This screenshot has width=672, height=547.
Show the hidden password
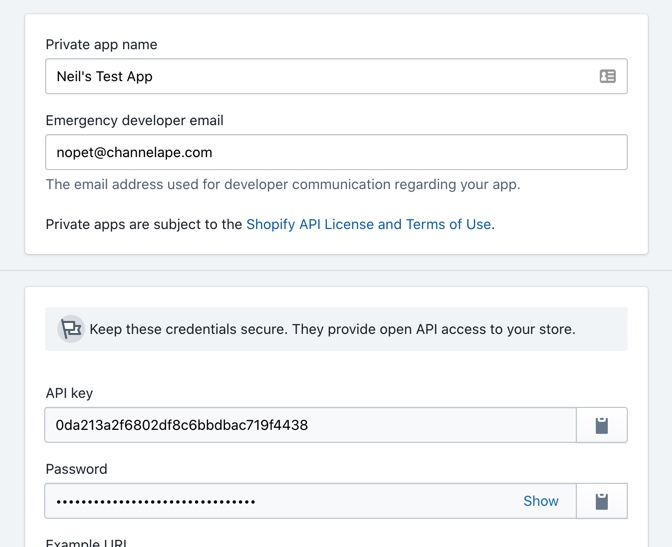(x=540, y=501)
